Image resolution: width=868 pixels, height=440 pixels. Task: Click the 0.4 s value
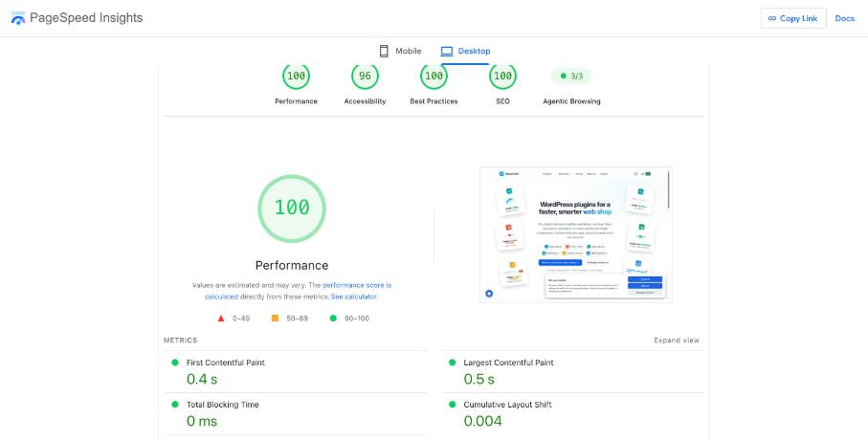point(202,379)
